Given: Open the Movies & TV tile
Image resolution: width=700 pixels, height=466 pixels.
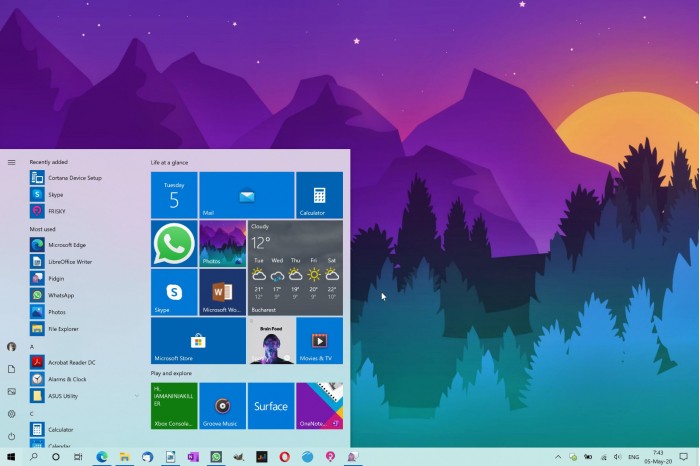Looking at the screenshot, I should (319, 341).
